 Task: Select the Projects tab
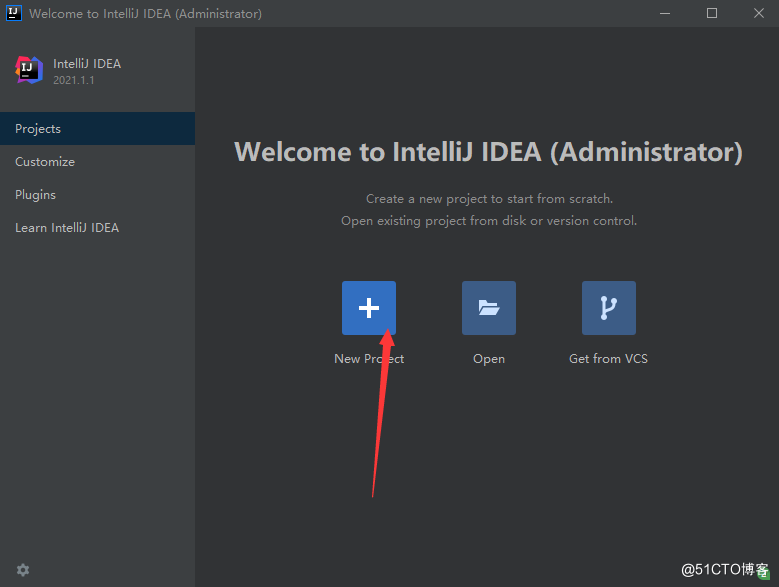pyautogui.click(x=97, y=129)
